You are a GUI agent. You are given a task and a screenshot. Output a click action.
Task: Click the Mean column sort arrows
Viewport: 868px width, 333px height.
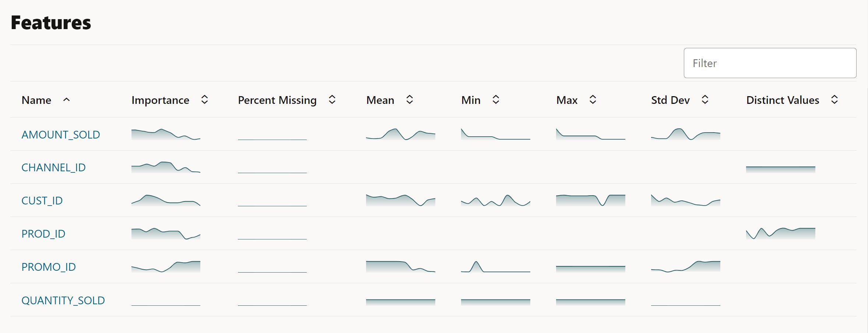pos(410,100)
